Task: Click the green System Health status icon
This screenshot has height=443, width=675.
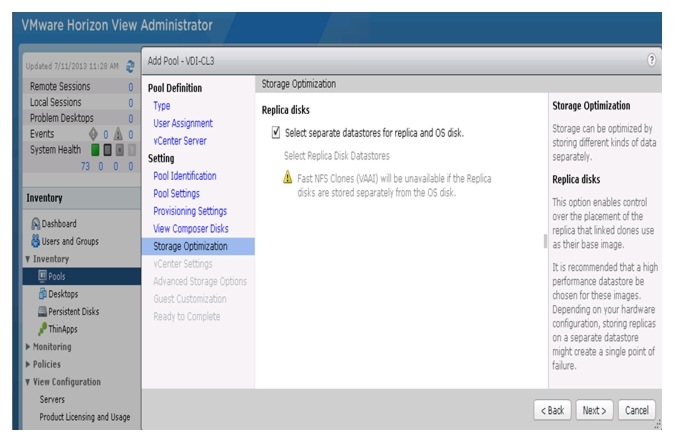Action: pos(95,149)
